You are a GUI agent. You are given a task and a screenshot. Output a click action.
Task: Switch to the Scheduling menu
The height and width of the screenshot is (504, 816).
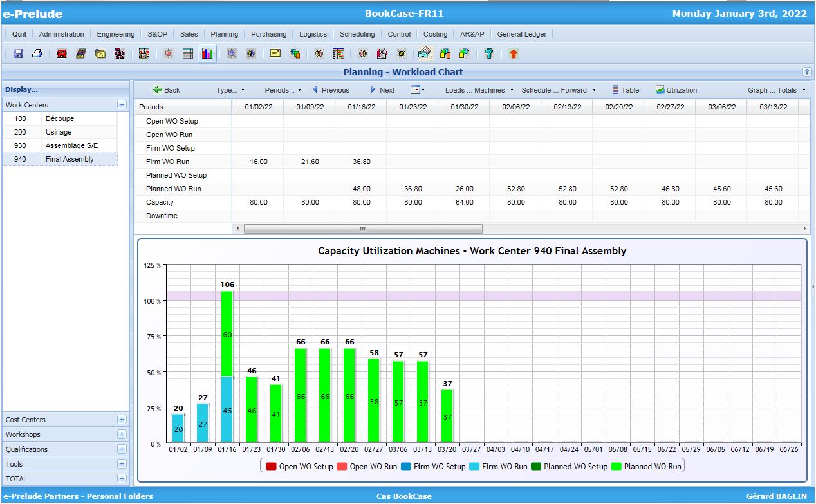pyautogui.click(x=357, y=34)
